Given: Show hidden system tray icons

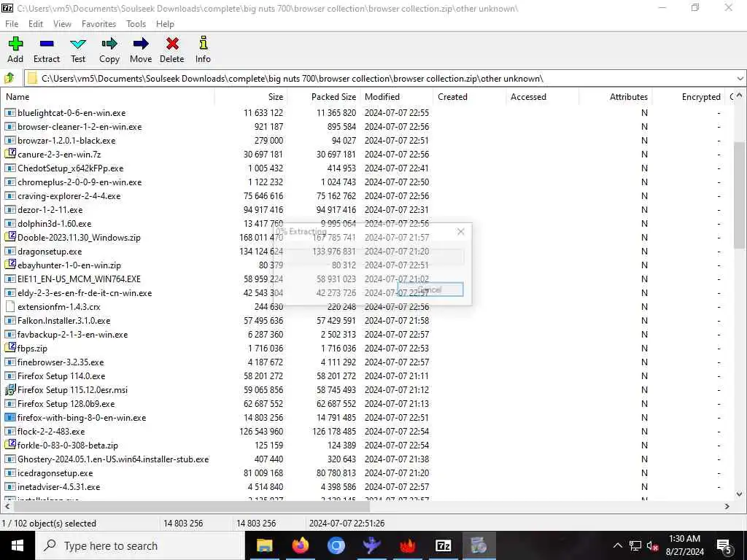Looking at the screenshot, I should click(617, 545).
